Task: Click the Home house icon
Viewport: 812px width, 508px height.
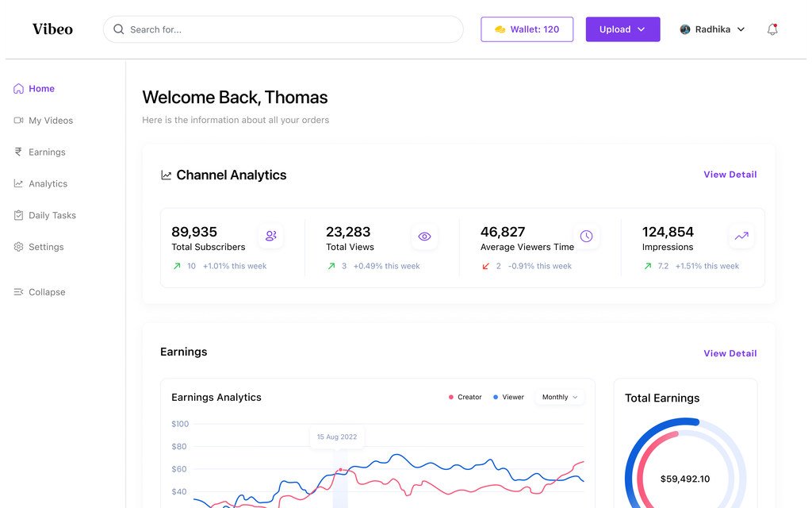Action: click(19, 89)
